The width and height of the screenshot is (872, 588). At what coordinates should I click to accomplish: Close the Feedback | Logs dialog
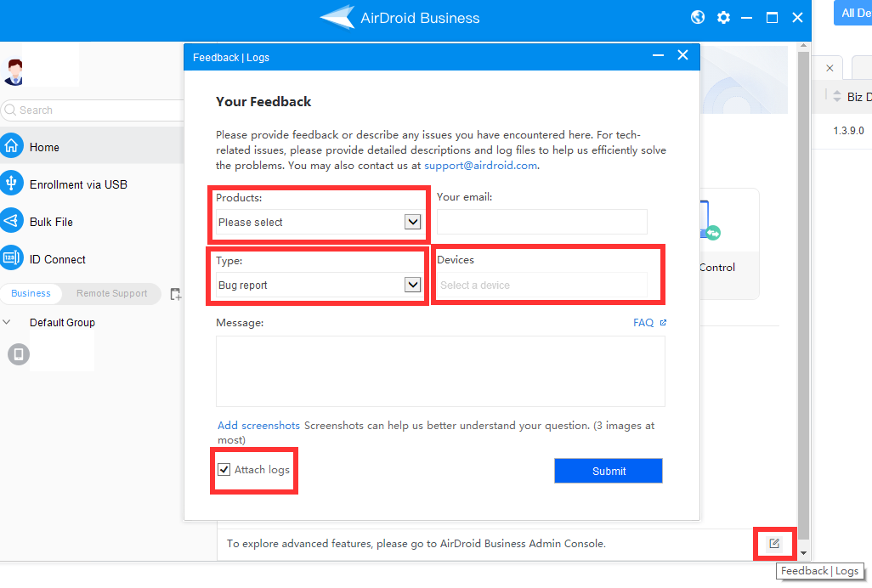pos(683,55)
